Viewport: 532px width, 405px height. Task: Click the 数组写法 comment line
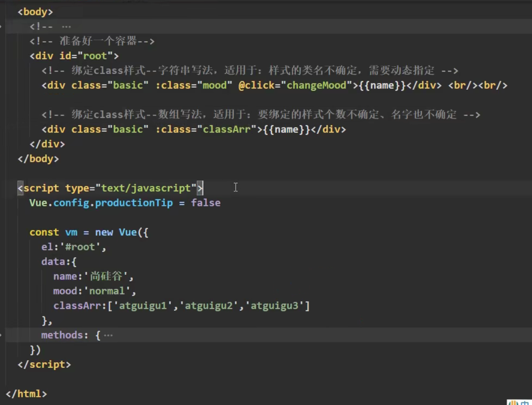tap(261, 115)
